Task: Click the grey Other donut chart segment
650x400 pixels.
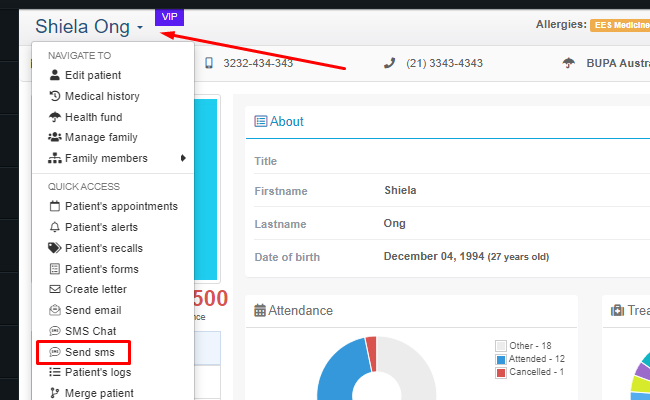Action: tap(408, 365)
